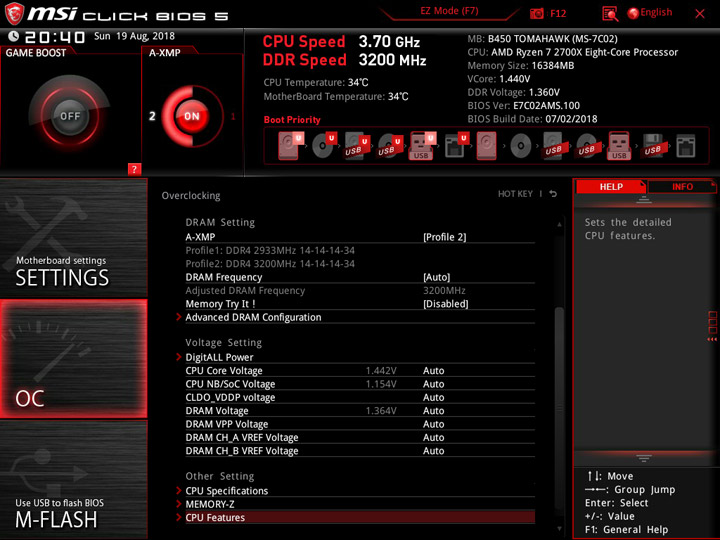Click the HOT KEY button
This screenshot has width=720, height=540.
(x=515, y=194)
